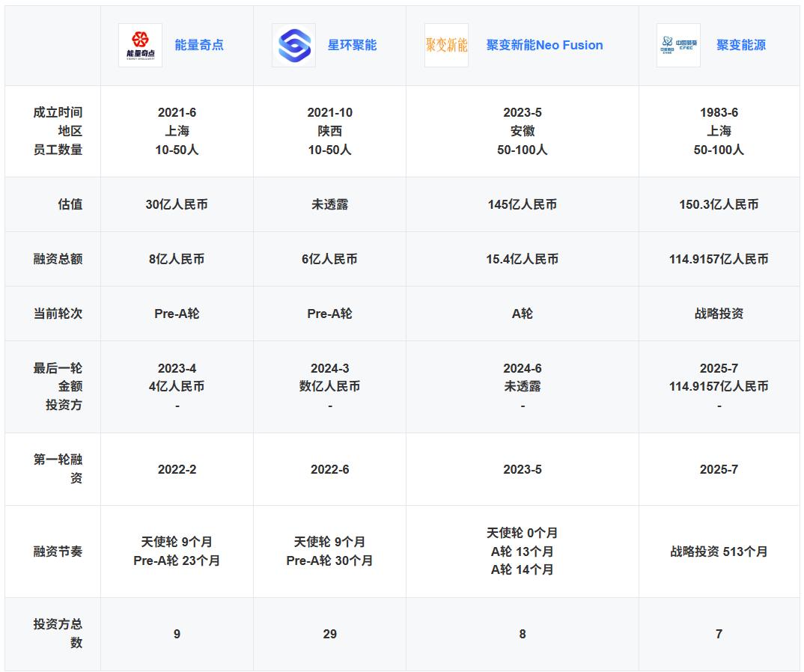This screenshot has height=672, width=804.
Task: Click the 战略投资 513个月 cell
Action: [719, 552]
